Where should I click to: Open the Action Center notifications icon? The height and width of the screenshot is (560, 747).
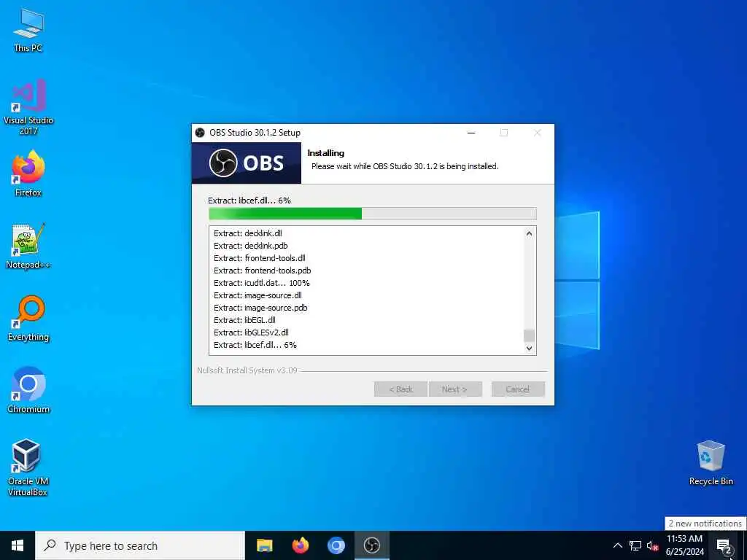(724, 546)
